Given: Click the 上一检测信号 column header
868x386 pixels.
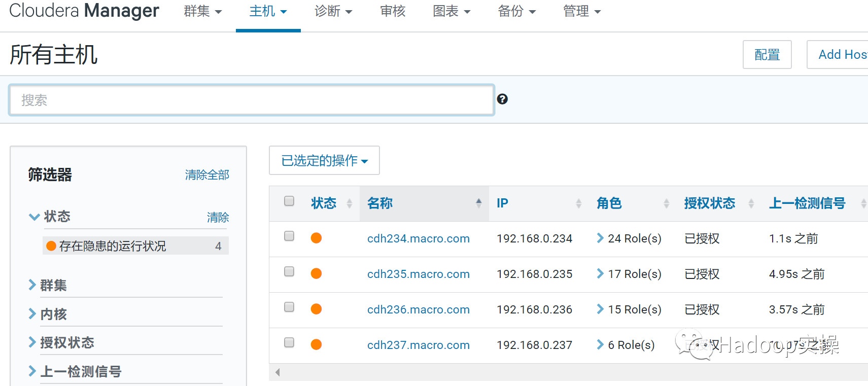Looking at the screenshot, I should (x=807, y=203).
